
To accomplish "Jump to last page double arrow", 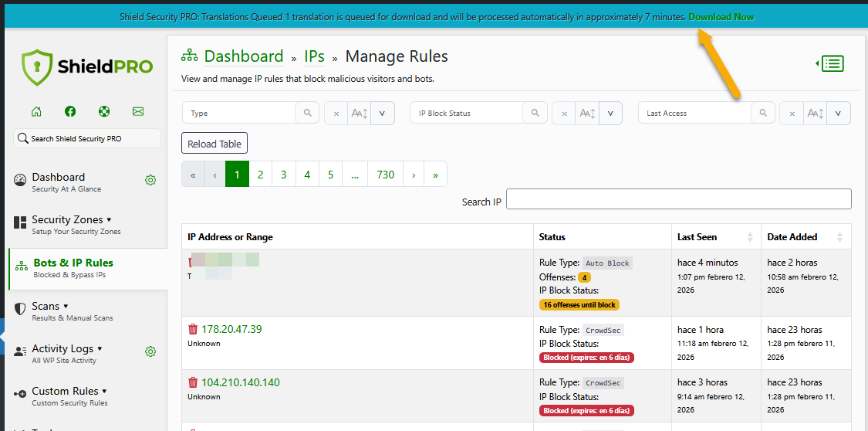I will tap(436, 175).
